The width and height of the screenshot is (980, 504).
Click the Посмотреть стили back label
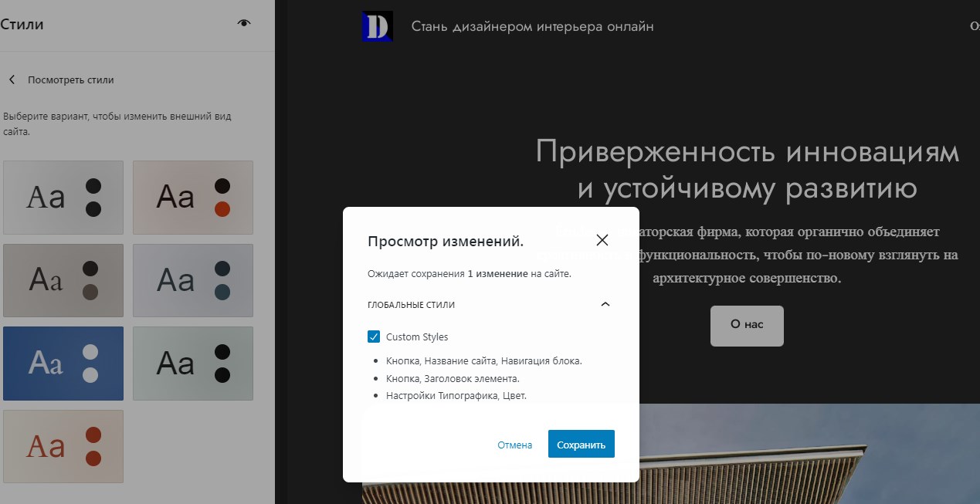point(71,79)
